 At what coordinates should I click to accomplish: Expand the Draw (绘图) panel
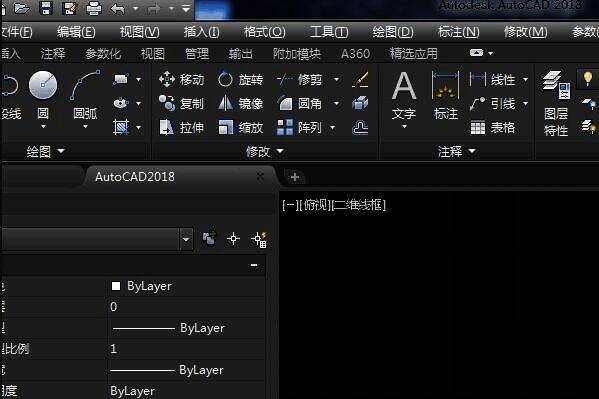(45, 152)
